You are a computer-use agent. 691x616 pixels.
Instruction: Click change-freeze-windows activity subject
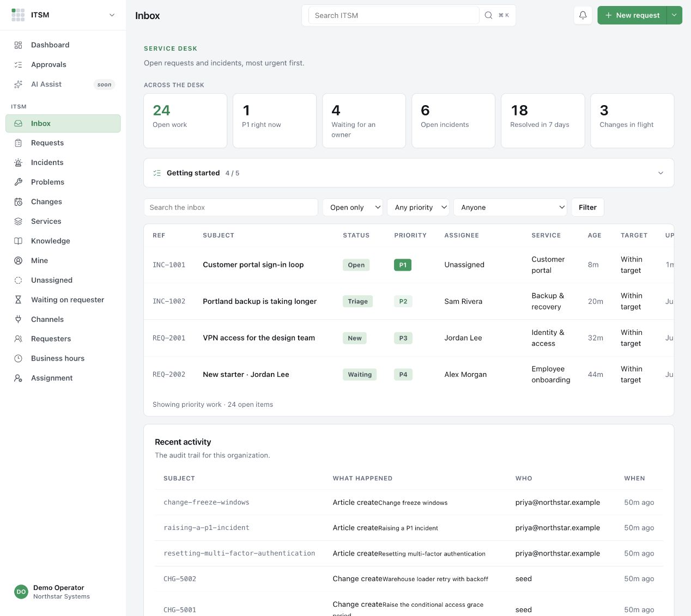[x=207, y=502]
